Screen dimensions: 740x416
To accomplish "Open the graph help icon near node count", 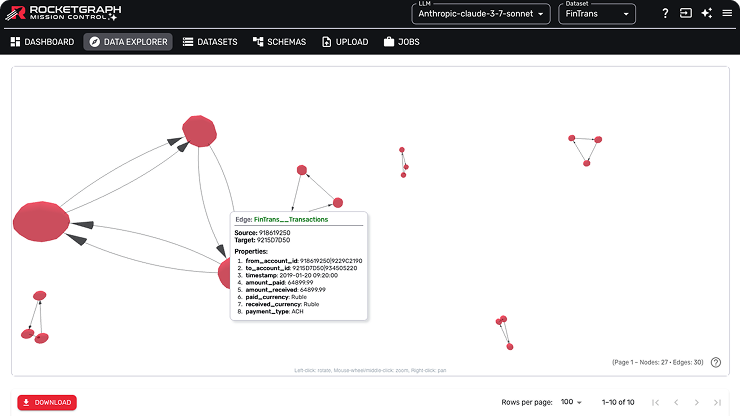I will [716, 362].
